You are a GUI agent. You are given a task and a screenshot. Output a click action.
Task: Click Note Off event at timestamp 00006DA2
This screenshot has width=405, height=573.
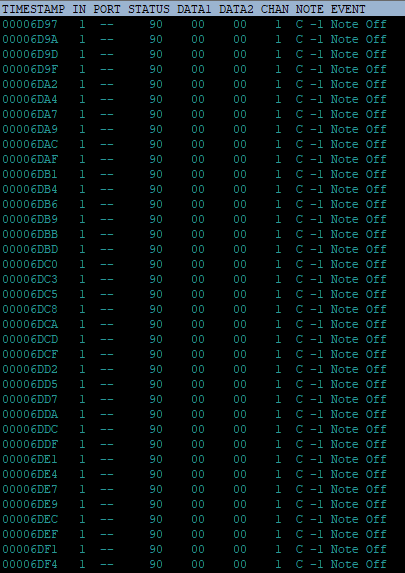[359, 84]
